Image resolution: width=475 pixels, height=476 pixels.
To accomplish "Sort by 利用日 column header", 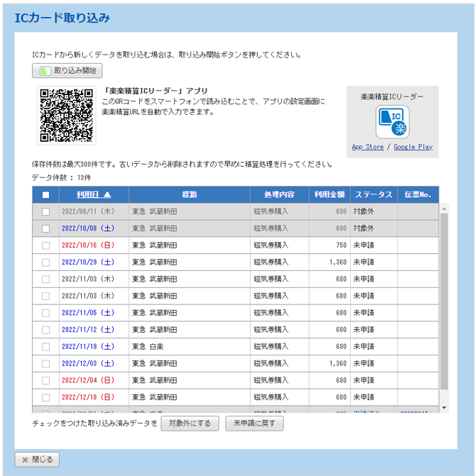I will (94, 195).
